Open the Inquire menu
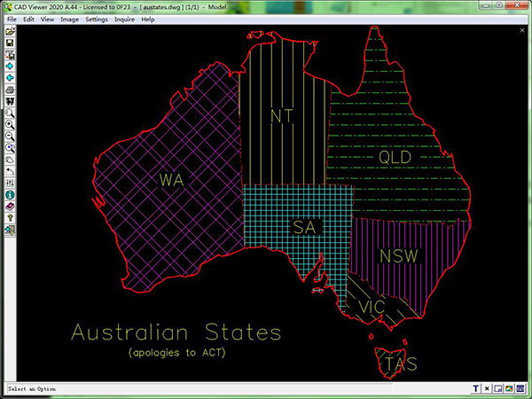 pos(125,20)
